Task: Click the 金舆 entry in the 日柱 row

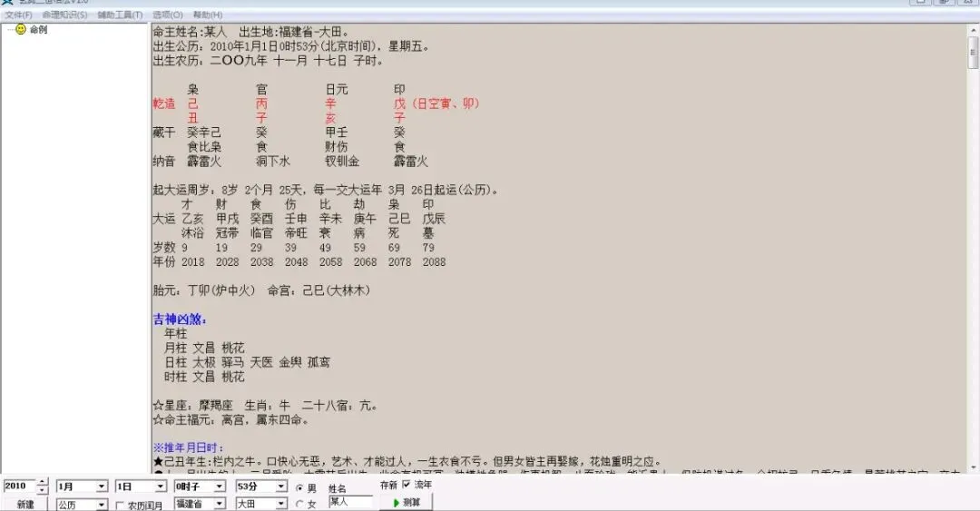Action: pyautogui.click(x=290, y=362)
